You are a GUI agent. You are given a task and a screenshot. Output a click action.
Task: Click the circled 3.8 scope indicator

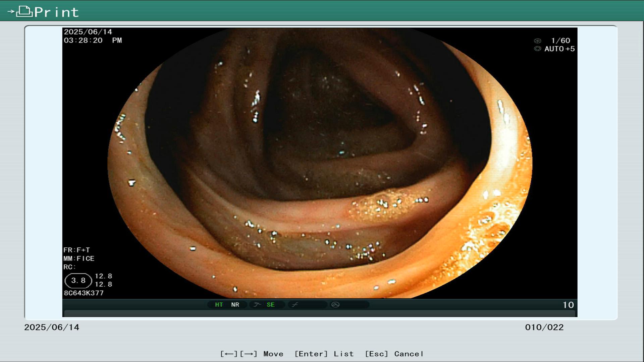[78, 281]
